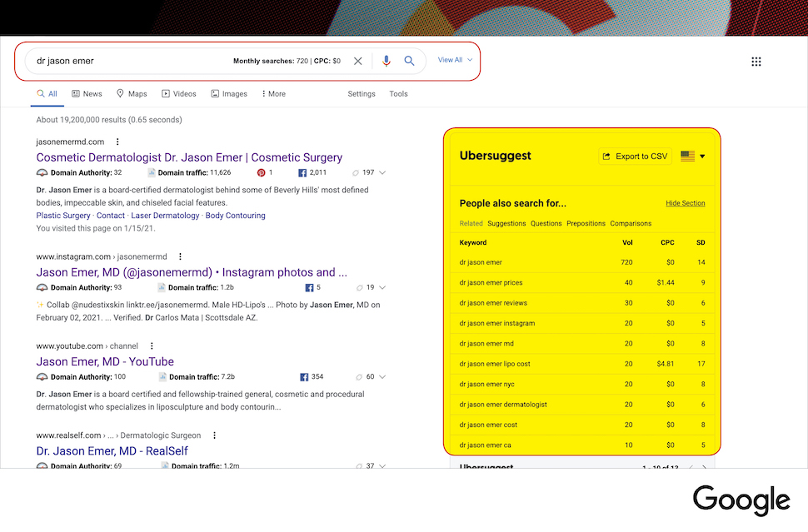Viewport: 808px width, 532px height.
Task: Click backlinks icon showing 60
Action: [359, 377]
